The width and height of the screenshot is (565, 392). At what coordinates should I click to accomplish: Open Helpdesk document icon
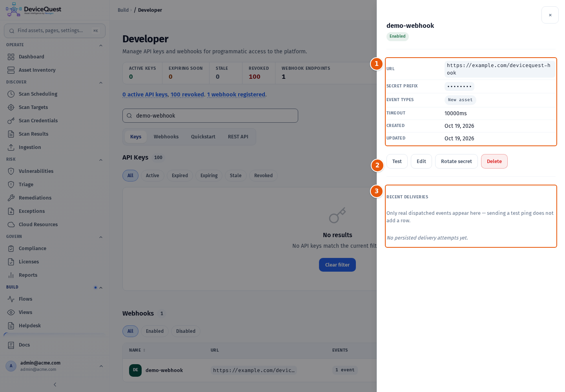pos(11,326)
